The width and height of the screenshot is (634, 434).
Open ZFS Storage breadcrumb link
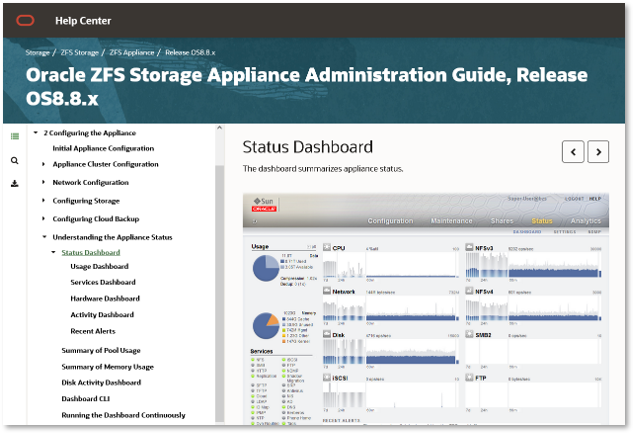coord(80,53)
